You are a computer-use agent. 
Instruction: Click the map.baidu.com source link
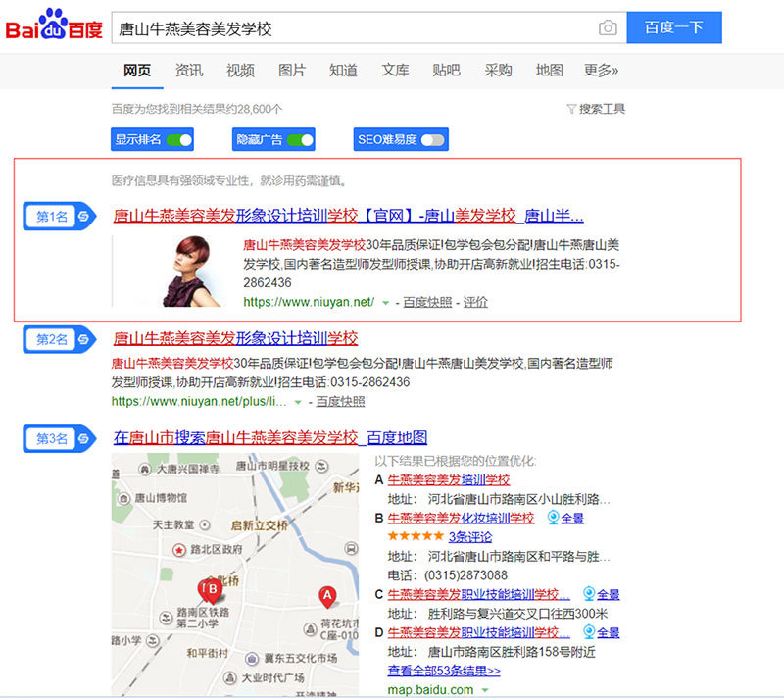(430, 690)
